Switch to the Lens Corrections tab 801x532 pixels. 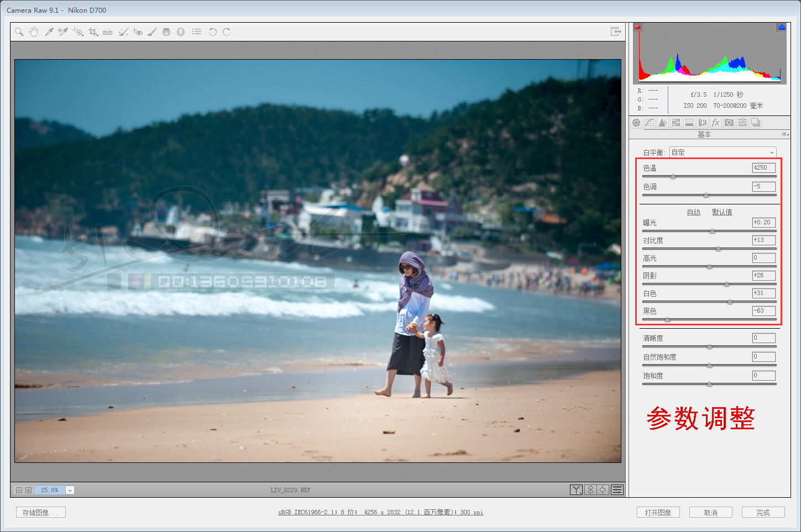(703, 123)
